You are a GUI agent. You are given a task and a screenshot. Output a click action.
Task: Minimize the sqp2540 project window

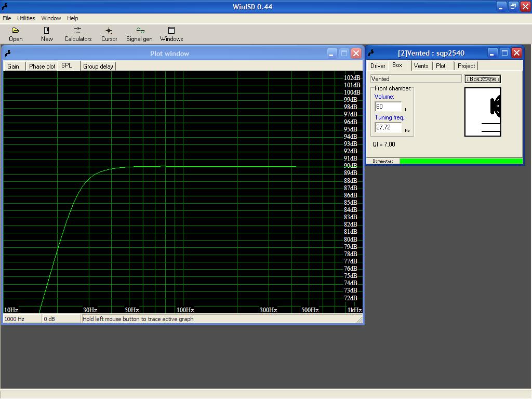(x=493, y=52)
